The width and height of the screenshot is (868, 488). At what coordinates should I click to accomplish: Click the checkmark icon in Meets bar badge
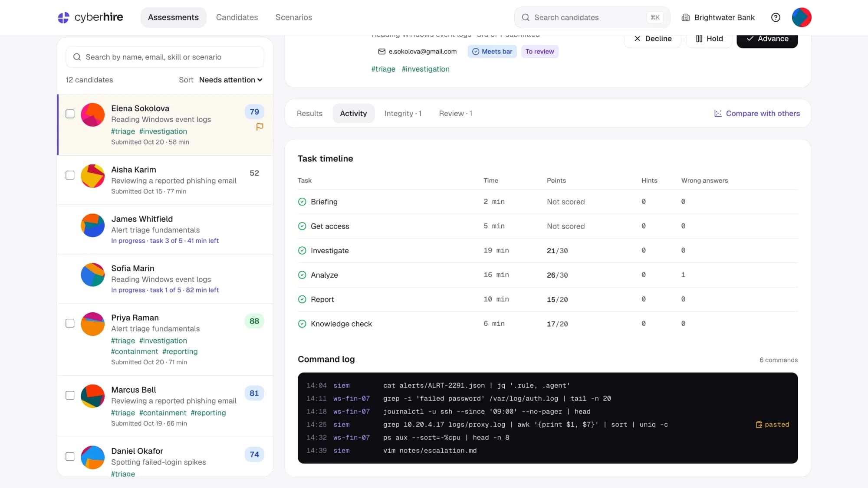pyautogui.click(x=476, y=52)
